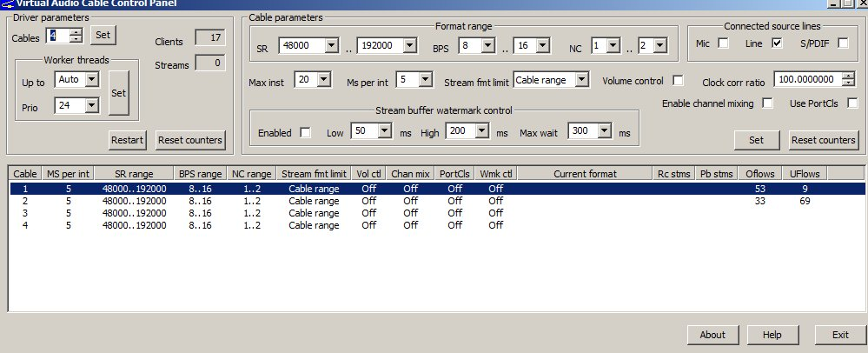The width and height of the screenshot is (868, 353).
Task: Click the Vol ctl column header
Action: click(368, 173)
